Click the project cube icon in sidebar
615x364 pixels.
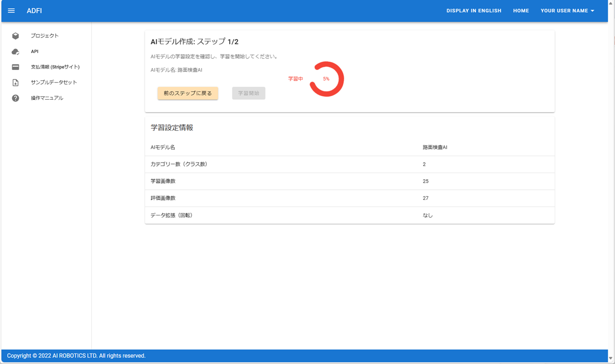pyautogui.click(x=16, y=36)
